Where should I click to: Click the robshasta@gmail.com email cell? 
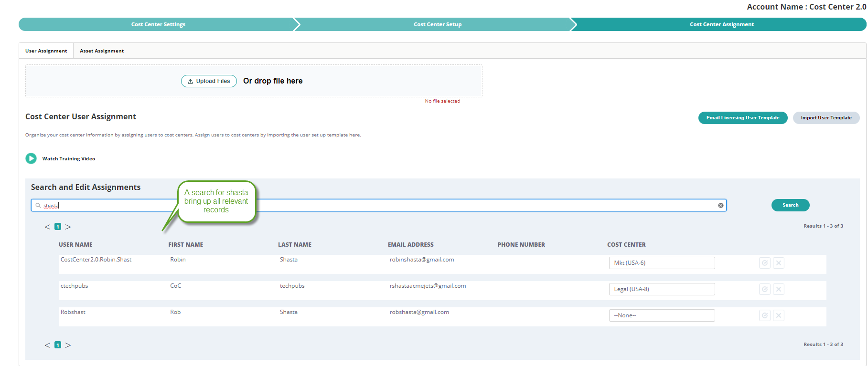(419, 312)
